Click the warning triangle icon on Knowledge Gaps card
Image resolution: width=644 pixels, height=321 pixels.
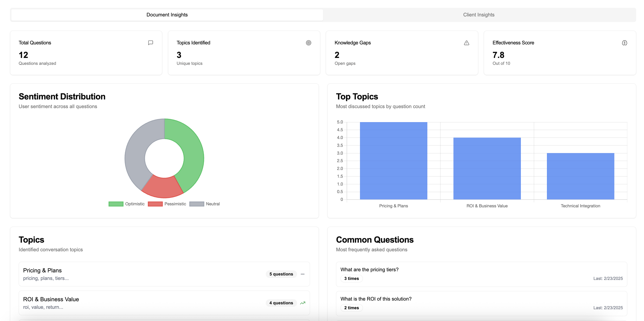[466, 43]
